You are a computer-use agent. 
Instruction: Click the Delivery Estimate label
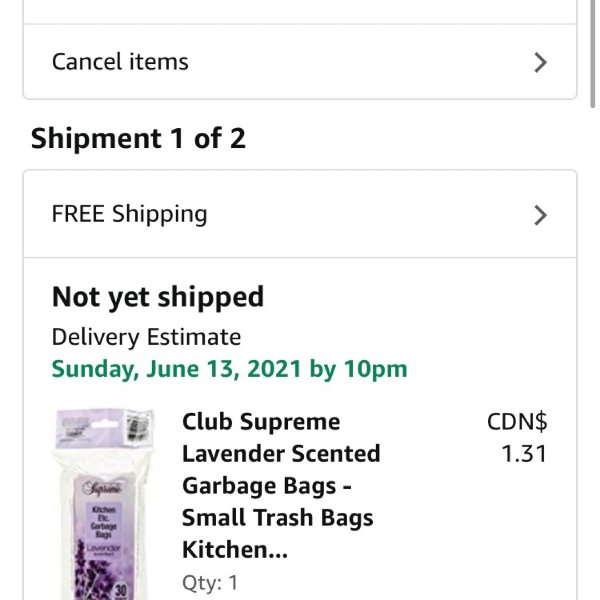146,337
